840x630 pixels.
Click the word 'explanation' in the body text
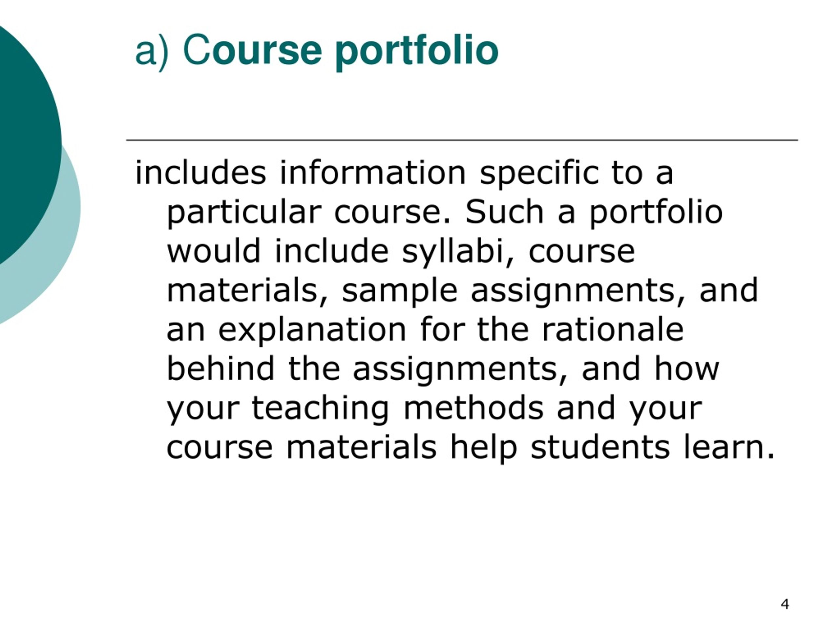(312, 331)
